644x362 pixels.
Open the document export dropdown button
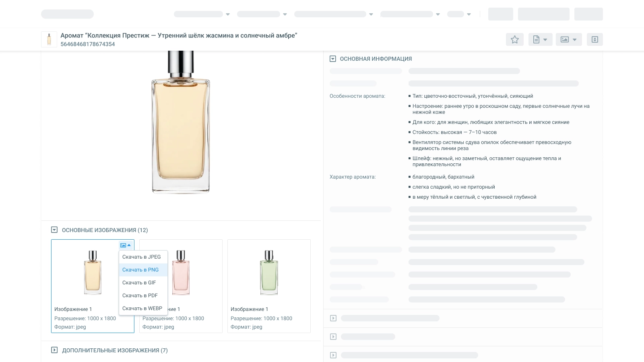click(540, 39)
